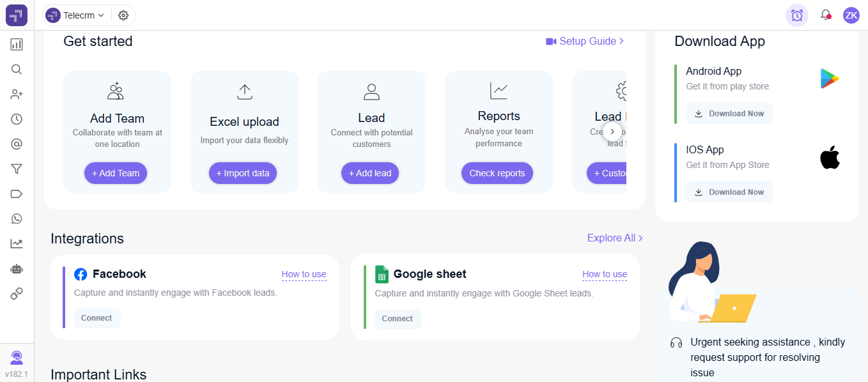The width and height of the screenshot is (868, 382).
Task: Open the integrations link icon in sidebar
Action: coord(16,293)
